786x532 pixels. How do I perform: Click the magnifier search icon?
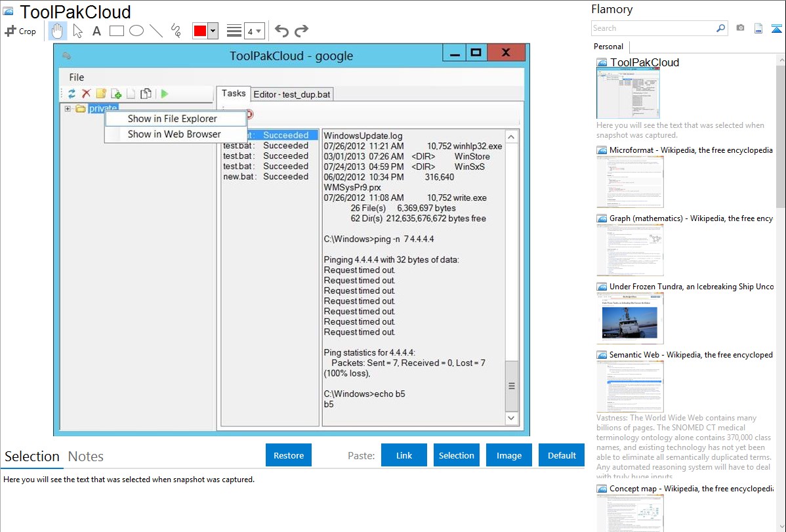tap(721, 28)
